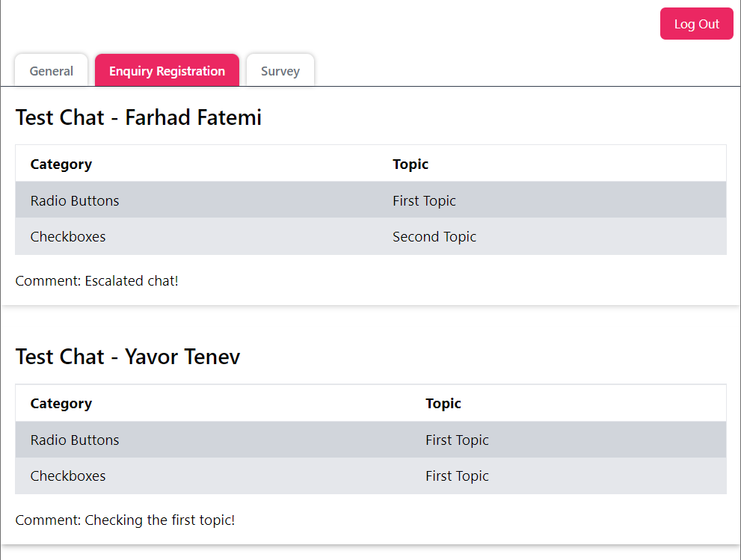Viewport: 741px width, 560px height.
Task: Click First Topic cell in Farhad Fatemi table
Action: pyautogui.click(x=424, y=200)
